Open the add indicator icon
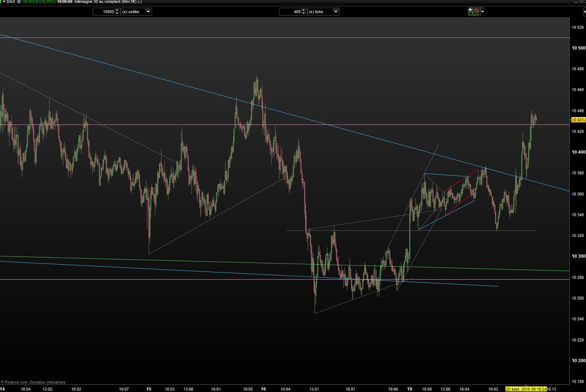Screen dimensions: 586x392 pos(474,11)
